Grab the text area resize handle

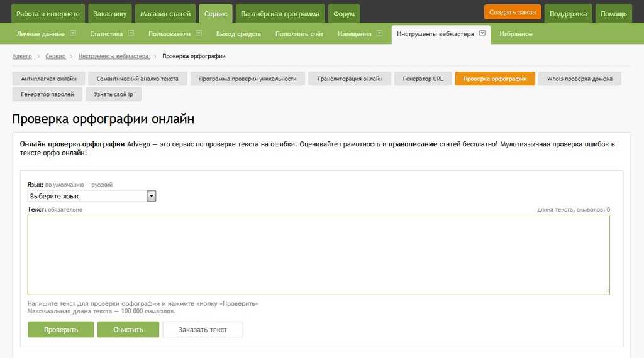pos(606,291)
